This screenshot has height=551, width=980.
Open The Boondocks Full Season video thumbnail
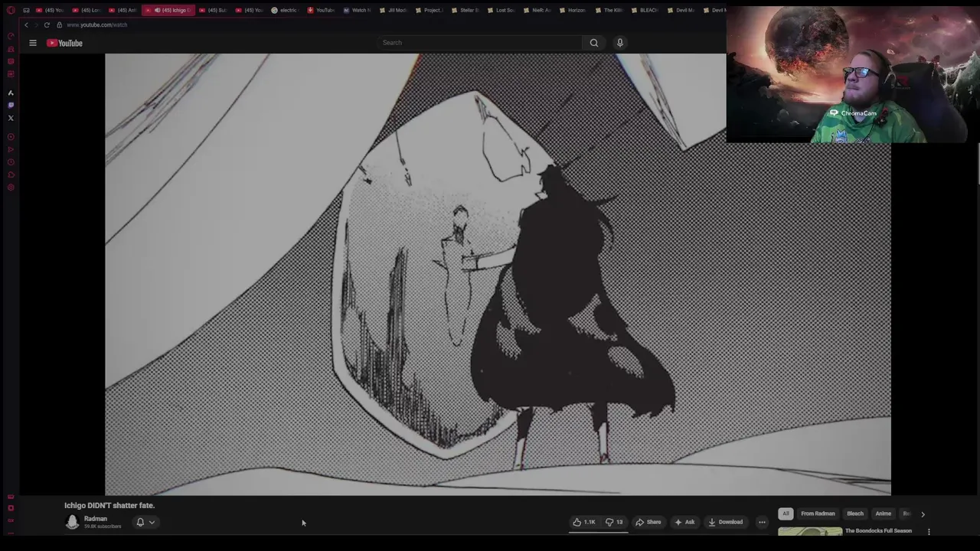point(810,531)
